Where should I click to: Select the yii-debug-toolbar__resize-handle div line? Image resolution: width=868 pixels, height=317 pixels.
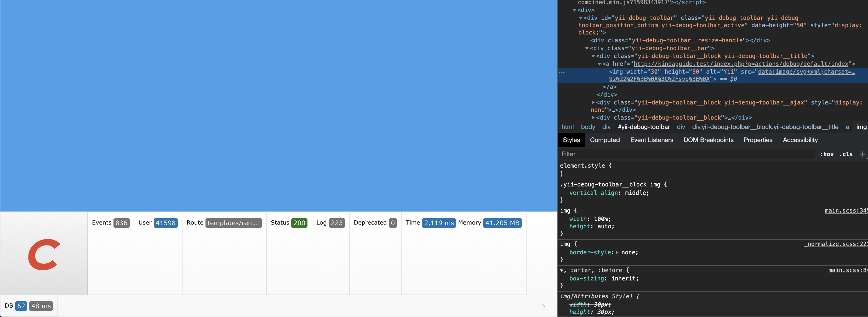coord(680,40)
